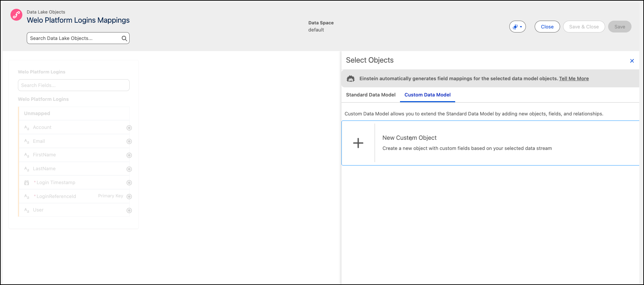Click the text type icon beside Account
This screenshot has width=644, height=285.
pyautogui.click(x=27, y=128)
